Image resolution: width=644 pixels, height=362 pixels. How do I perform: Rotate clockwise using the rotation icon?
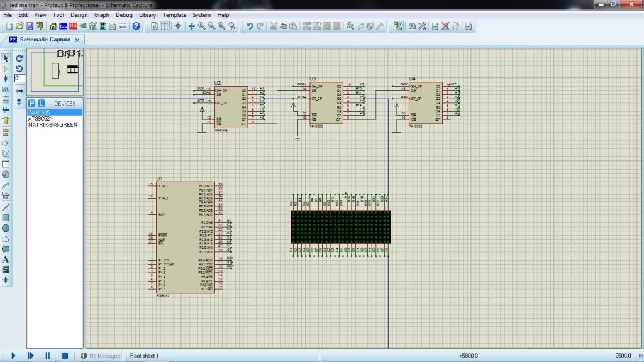(x=19, y=58)
